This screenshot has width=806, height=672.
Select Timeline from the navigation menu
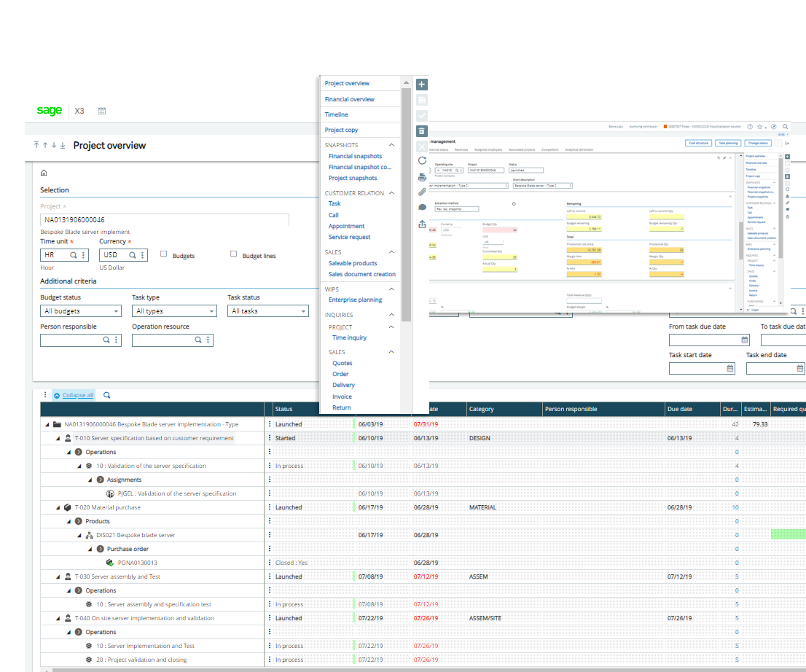(x=337, y=114)
